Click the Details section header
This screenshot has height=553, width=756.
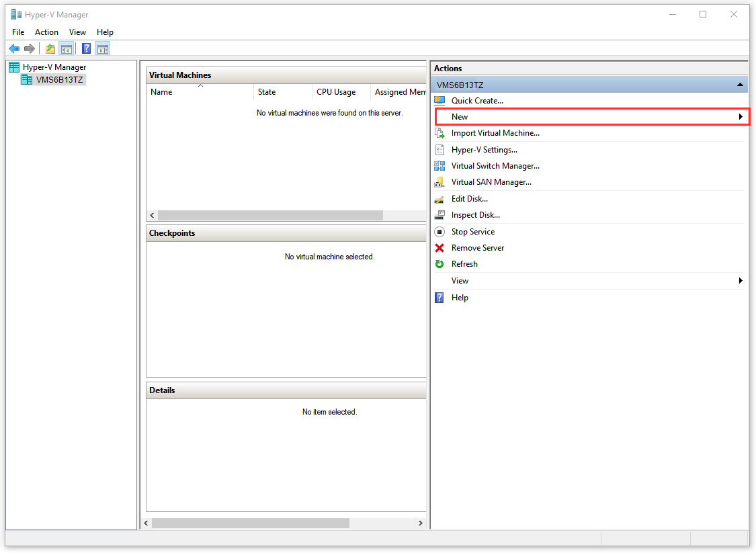pyautogui.click(x=286, y=390)
